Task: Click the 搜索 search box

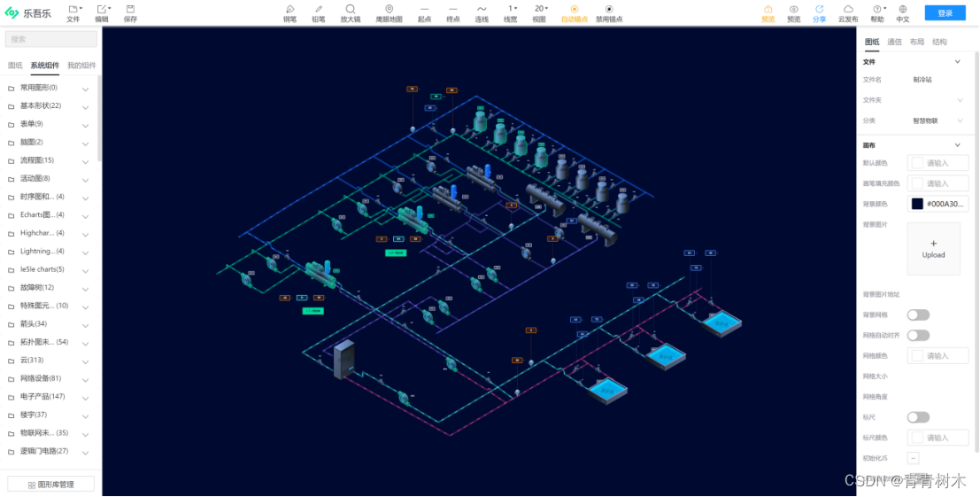Action: pos(51,39)
